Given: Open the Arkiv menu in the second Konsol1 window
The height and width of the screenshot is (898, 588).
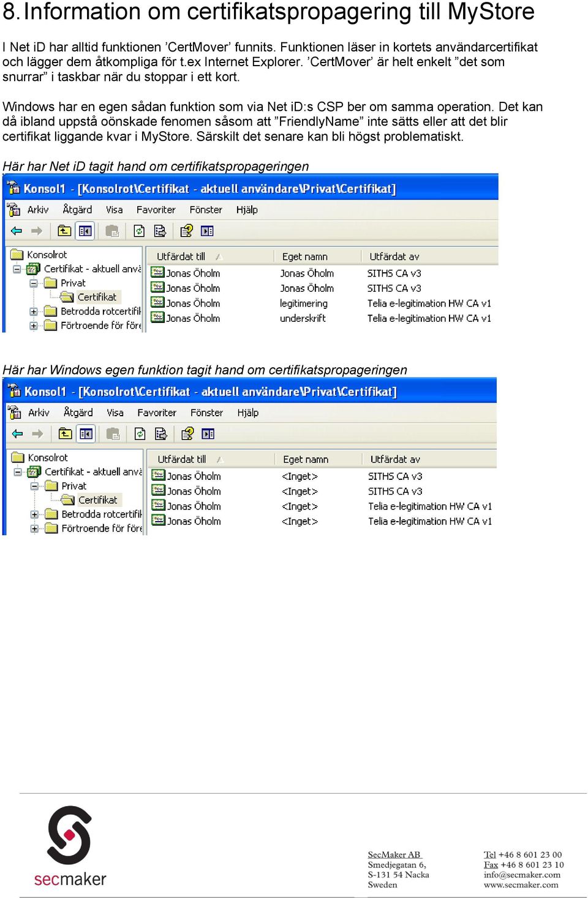Looking at the screenshot, I should point(39,413).
